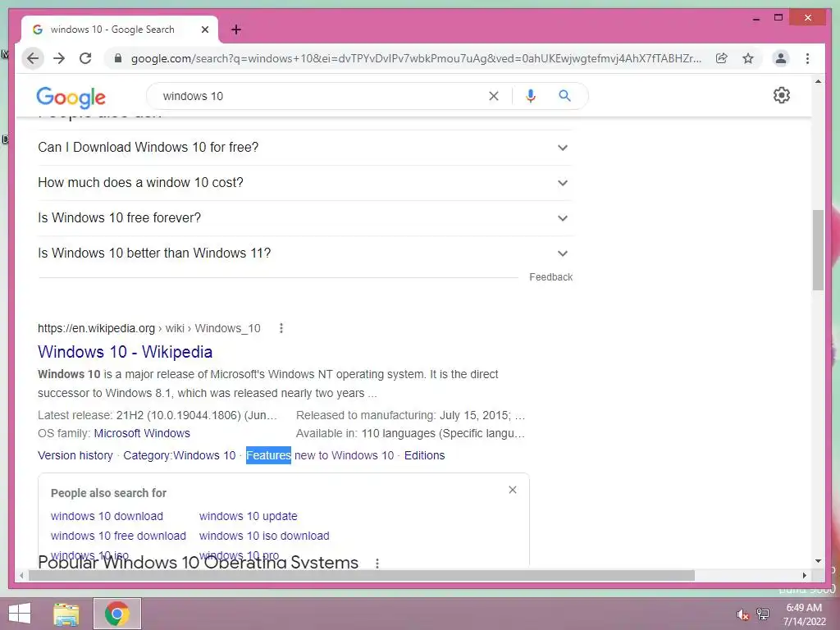
Task: Open the Windows Start menu
Action: [20, 614]
